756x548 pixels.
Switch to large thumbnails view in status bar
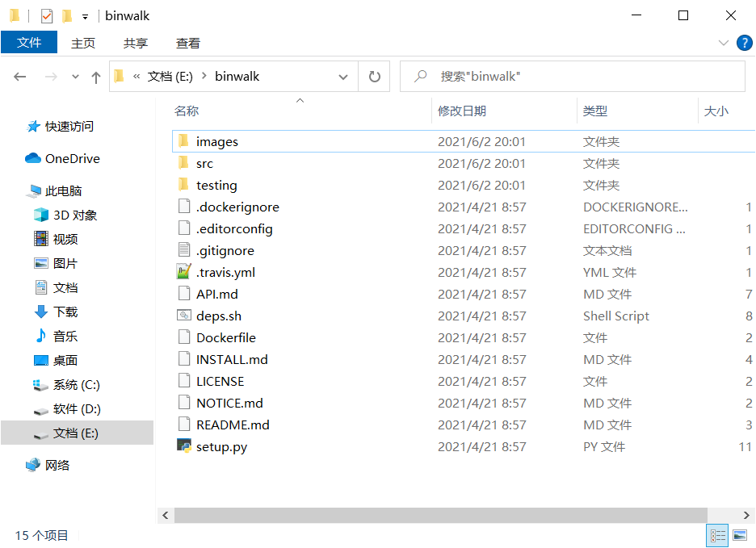click(x=740, y=535)
